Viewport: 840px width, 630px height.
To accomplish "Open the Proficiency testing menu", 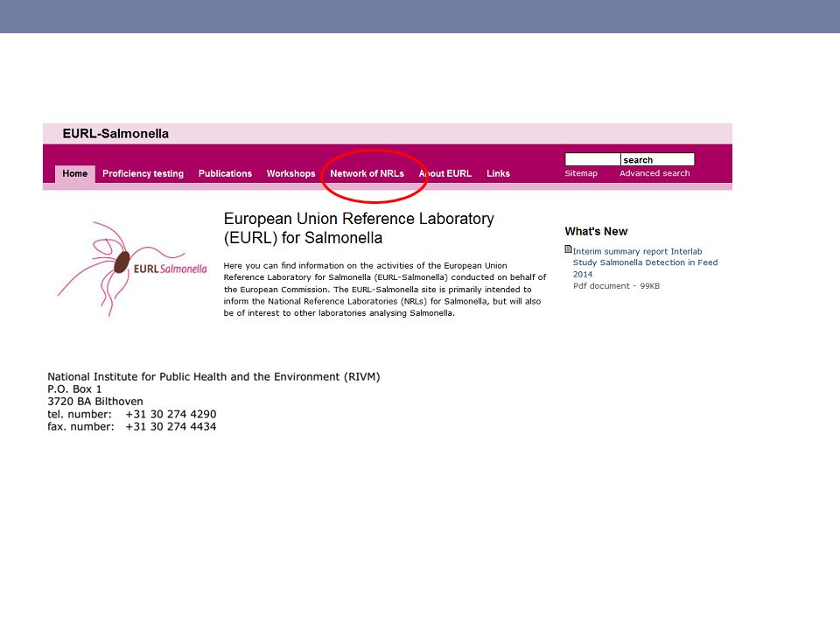I will point(143,173).
